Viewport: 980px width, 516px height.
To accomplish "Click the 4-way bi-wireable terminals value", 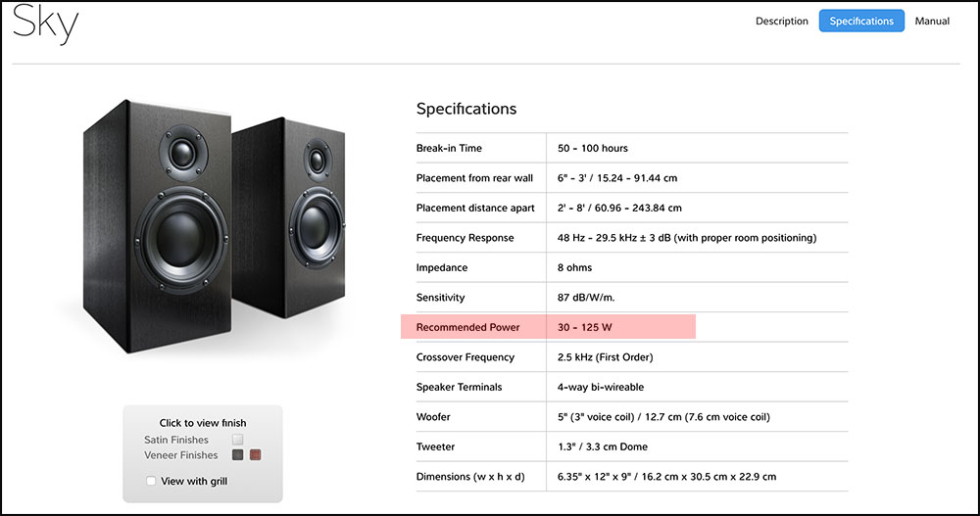I will click(x=601, y=387).
